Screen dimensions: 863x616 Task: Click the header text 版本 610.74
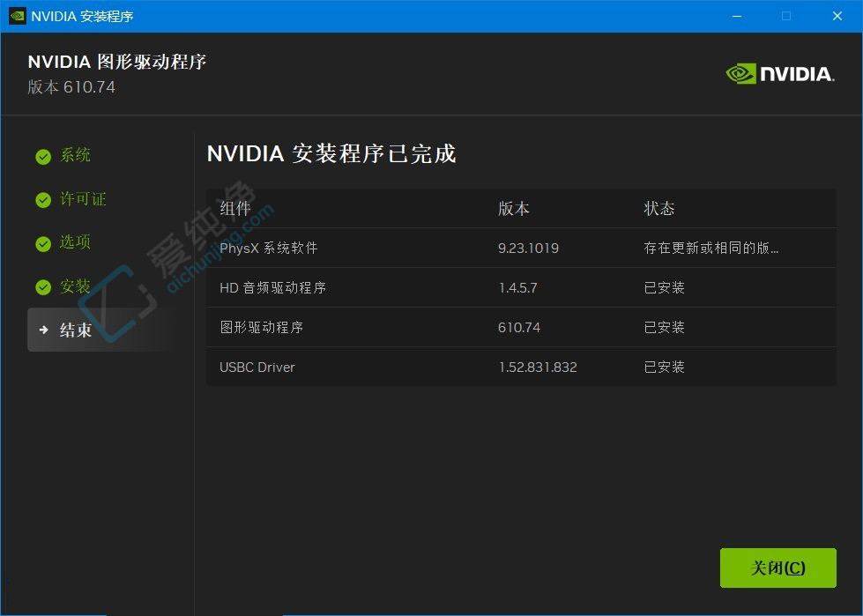tap(71, 87)
